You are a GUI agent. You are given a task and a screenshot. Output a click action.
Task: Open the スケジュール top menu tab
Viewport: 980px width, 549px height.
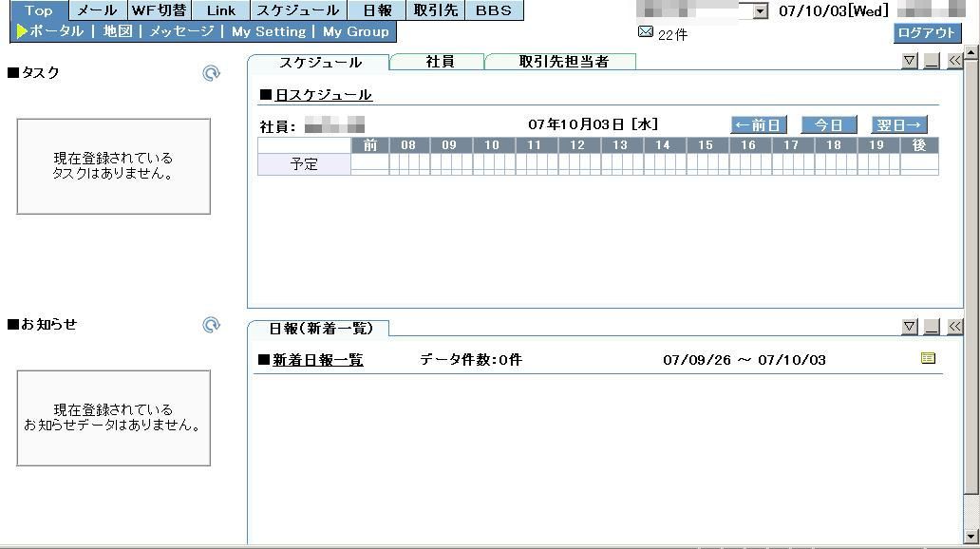[297, 10]
